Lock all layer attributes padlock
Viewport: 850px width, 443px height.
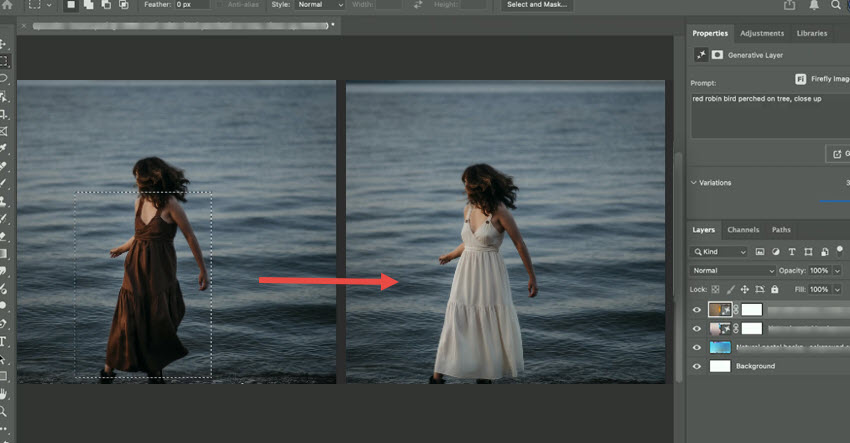pyautogui.click(x=775, y=290)
